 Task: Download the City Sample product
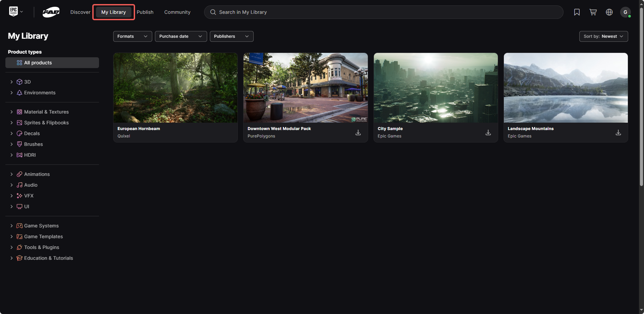[488, 132]
